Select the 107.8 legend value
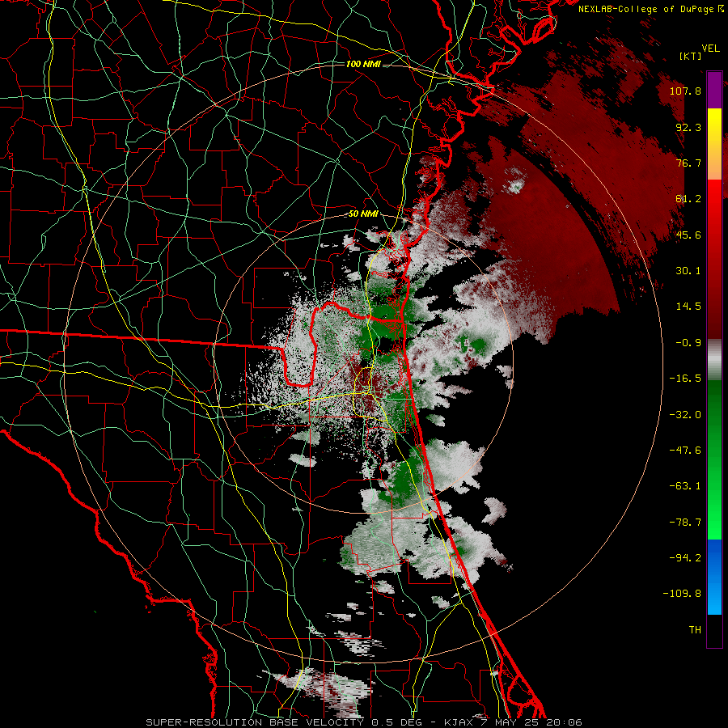The height and width of the screenshot is (728, 728). 685,91
